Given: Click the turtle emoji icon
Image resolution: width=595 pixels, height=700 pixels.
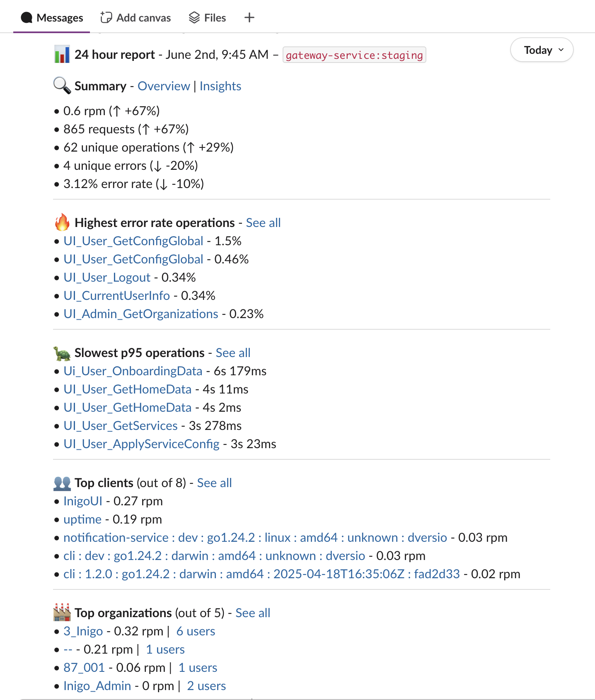Looking at the screenshot, I should (62, 353).
